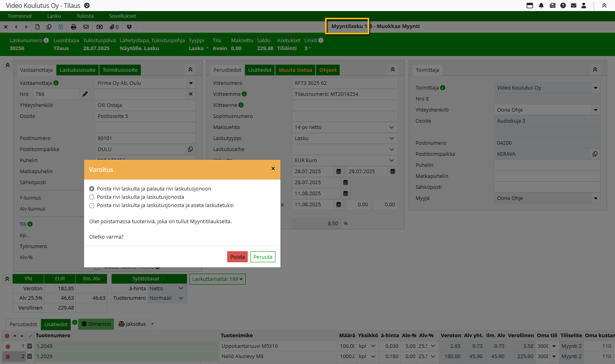Click the news icon in top bar
The image size is (615, 364).
click(x=552, y=6)
